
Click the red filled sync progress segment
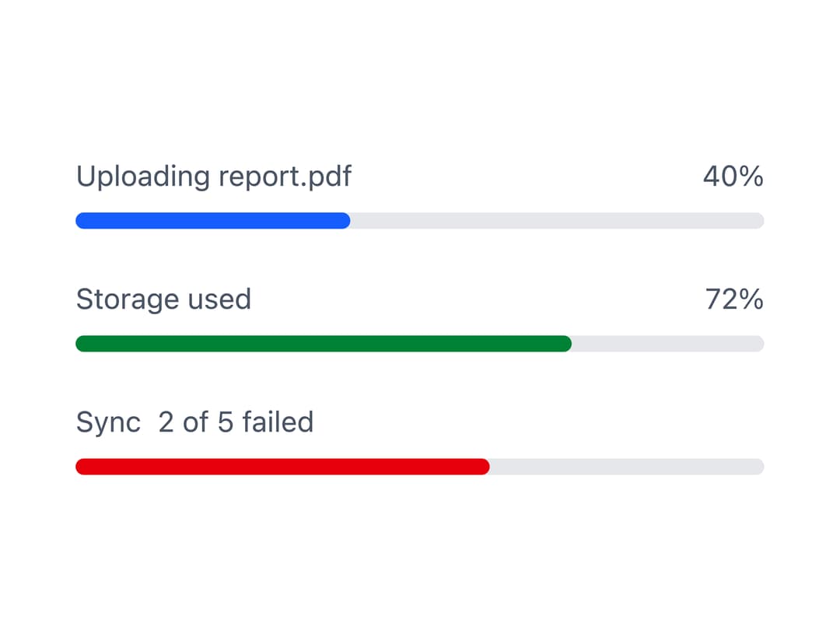(x=282, y=467)
